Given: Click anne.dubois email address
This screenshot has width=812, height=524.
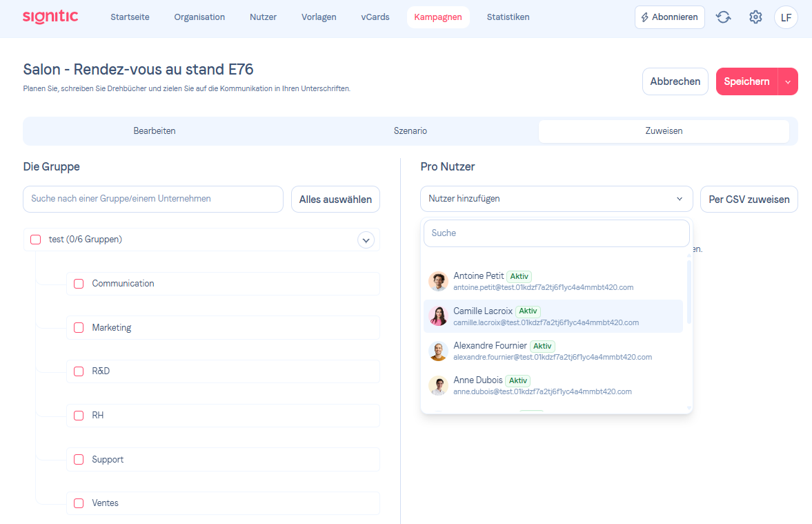Looking at the screenshot, I should click(x=542, y=391).
